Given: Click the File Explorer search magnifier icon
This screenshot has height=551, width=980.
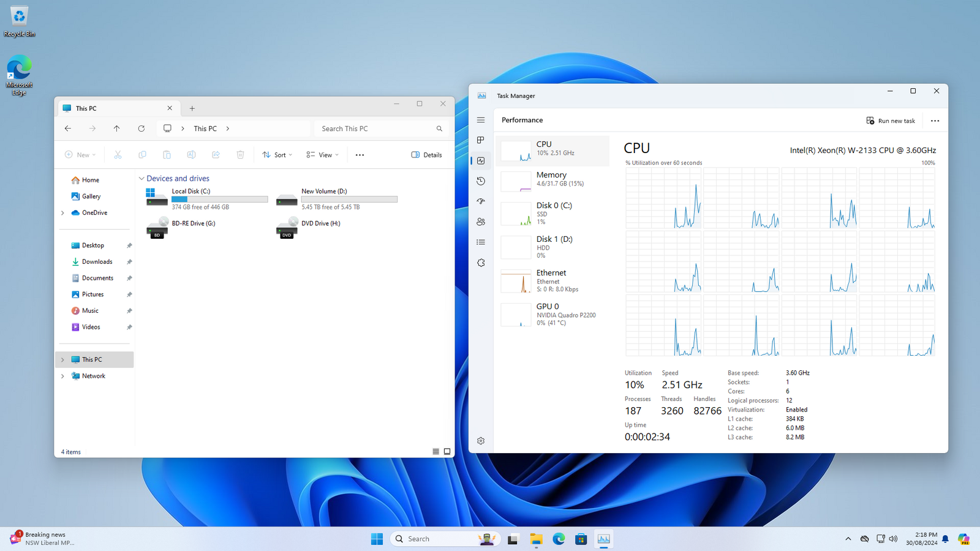Looking at the screenshot, I should (x=439, y=129).
